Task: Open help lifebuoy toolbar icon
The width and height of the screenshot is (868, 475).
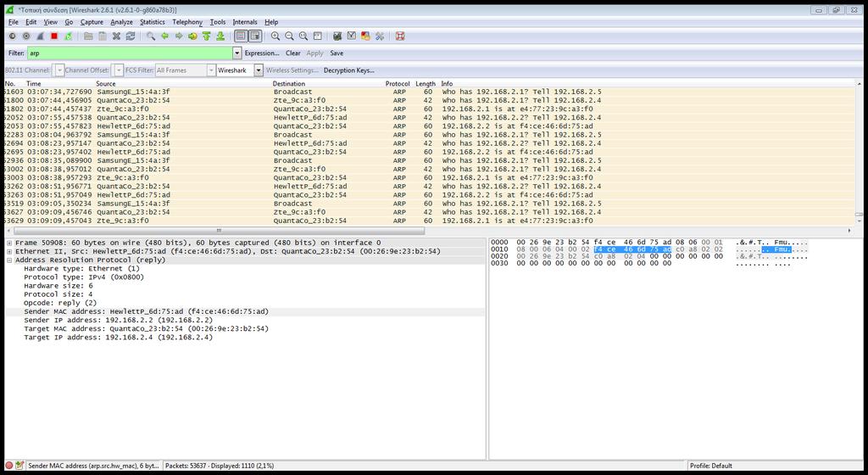Action: 400,36
